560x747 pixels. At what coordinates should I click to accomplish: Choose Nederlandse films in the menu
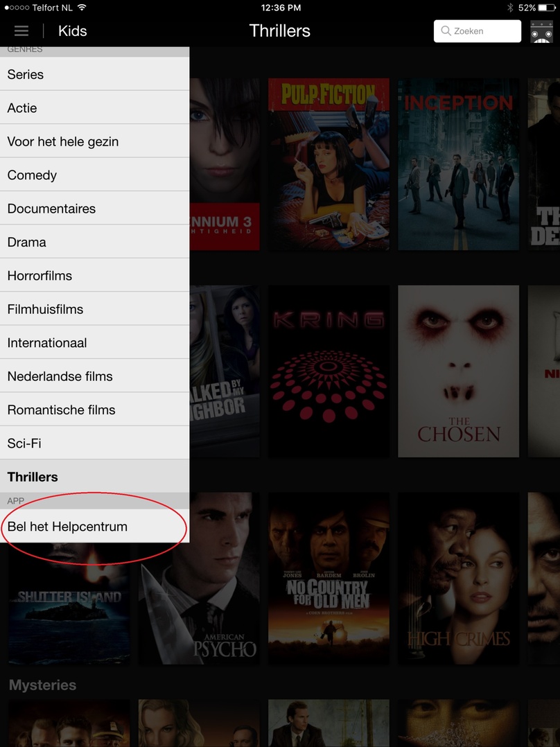tap(94, 376)
